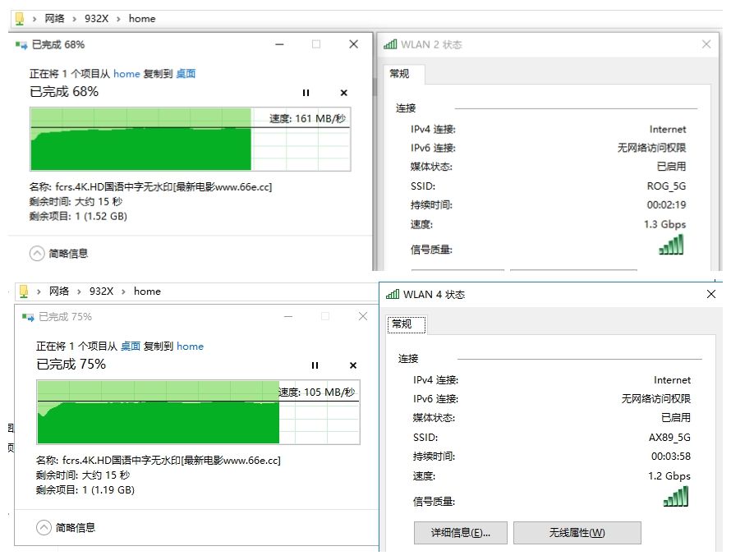Minimize the 已完成 68% copy dialog
731x560 pixels.
(x=280, y=44)
